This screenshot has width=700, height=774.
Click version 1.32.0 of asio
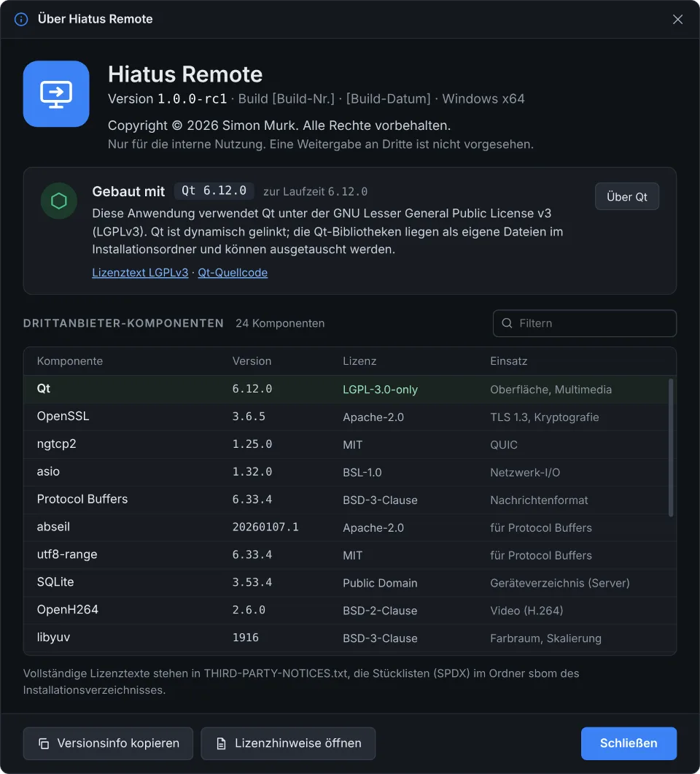coord(252,473)
